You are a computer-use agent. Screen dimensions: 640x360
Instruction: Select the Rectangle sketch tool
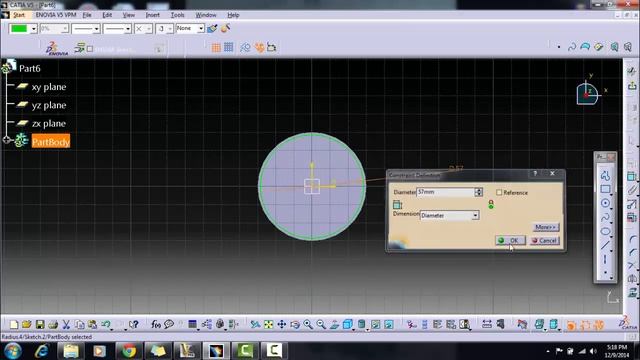(605, 189)
